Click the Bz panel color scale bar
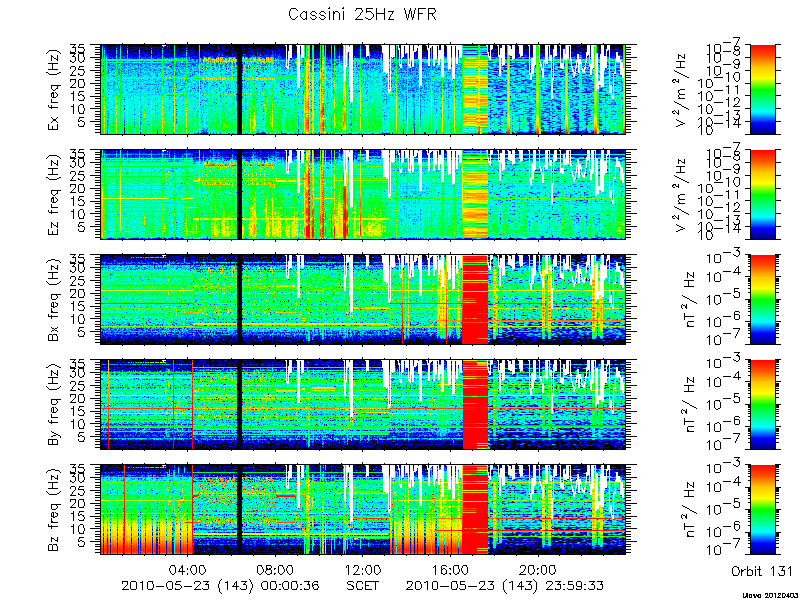The width and height of the screenshot is (800, 600). [763, 510]
